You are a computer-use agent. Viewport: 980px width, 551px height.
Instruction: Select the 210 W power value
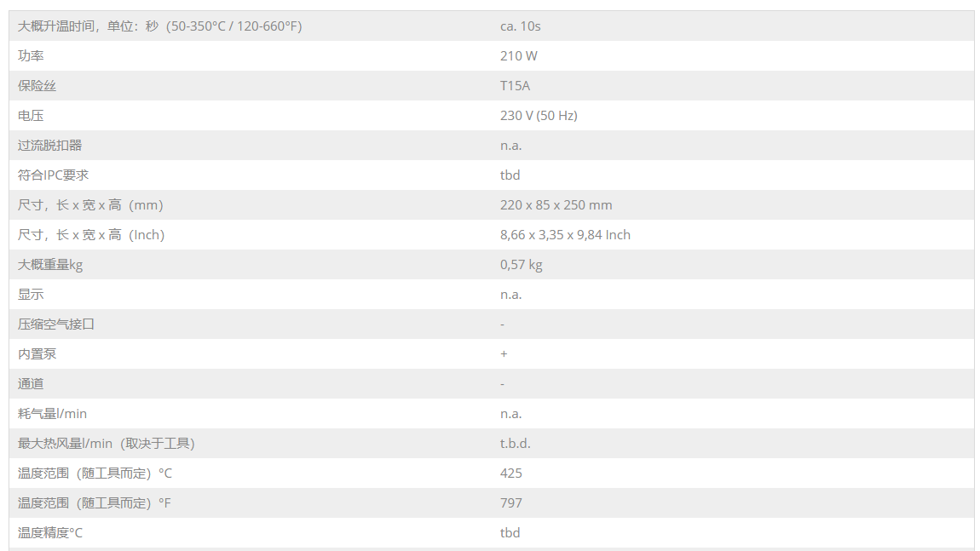[519, 55]
